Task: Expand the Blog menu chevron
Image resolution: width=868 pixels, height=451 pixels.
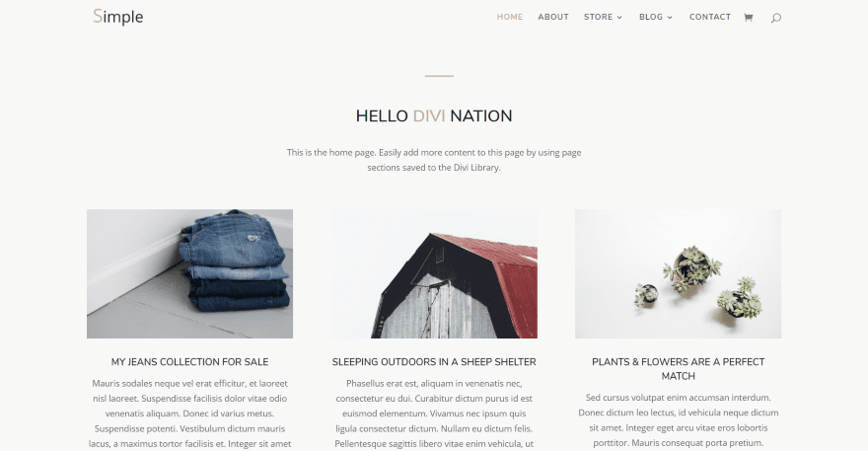Action: click(x=670, y=17)
